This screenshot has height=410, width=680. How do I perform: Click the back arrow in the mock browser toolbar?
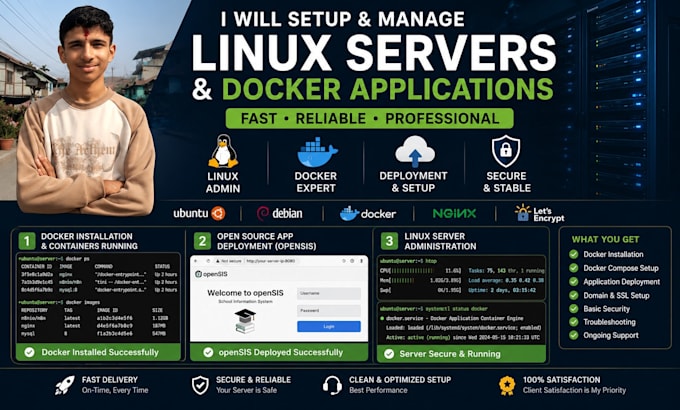pos(196,261)
